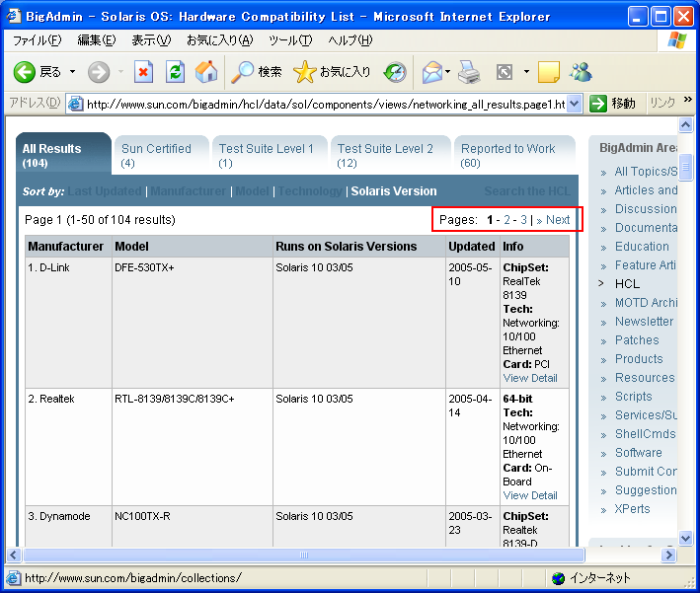Click the Mail envelope icon
The height and width of the screenshot is (593, 700).
click(432, 72)
